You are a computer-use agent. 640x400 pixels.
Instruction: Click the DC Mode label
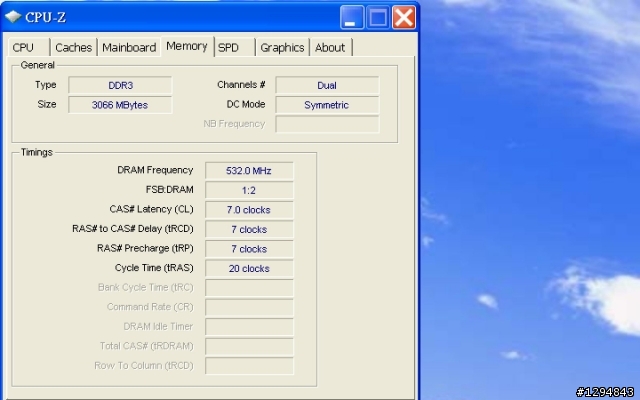[246, 104]
